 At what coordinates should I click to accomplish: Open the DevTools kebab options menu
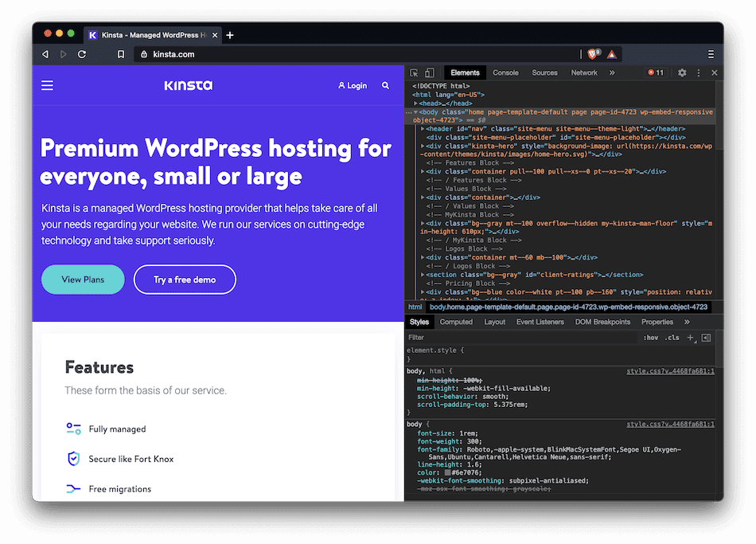[x=699, y=72]
